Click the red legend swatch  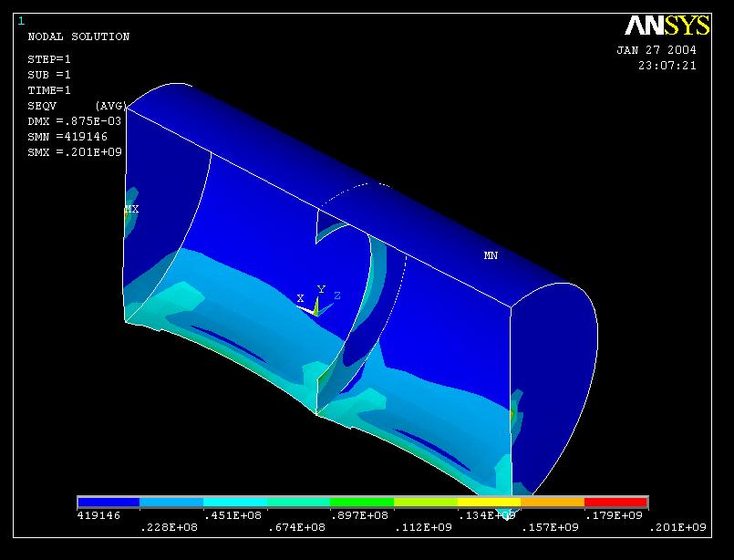point(616,503)
